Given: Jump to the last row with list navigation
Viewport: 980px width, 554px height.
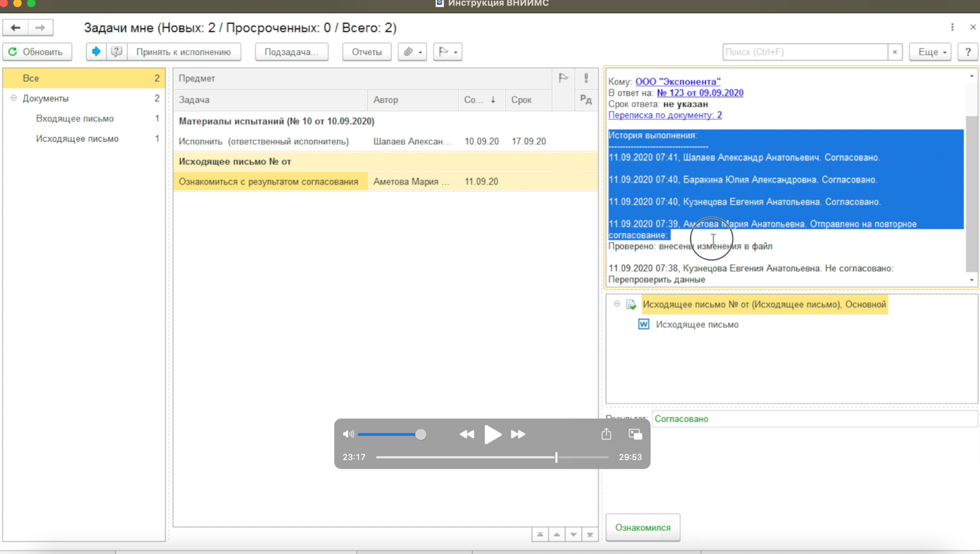Looking at the screenshot, I should click(590, 534).
